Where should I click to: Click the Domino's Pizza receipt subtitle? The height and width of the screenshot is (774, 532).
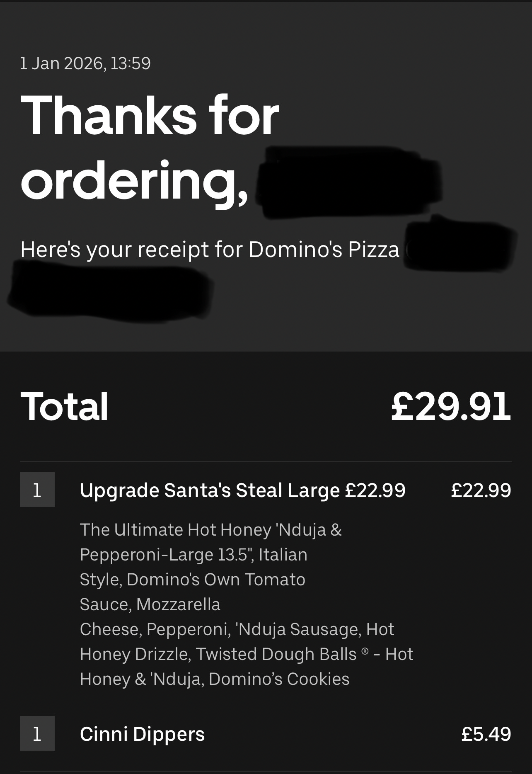pos(210,250)
